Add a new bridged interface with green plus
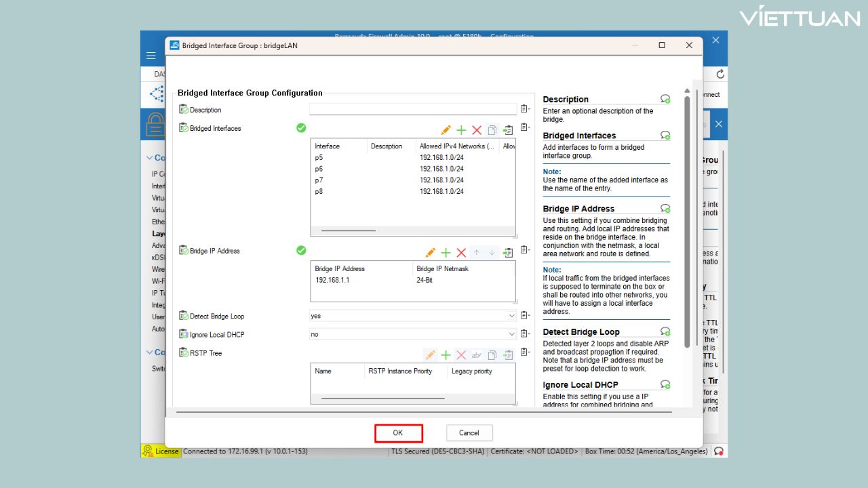This screenshot has height=488, width=868. [461, 130]
